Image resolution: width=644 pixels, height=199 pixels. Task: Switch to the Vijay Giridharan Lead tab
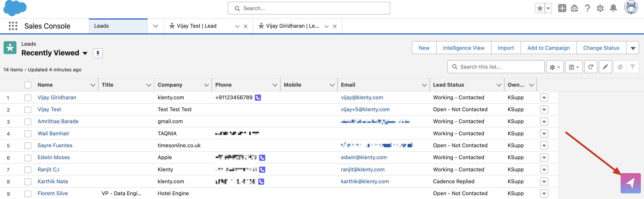[x=292, y=26]
